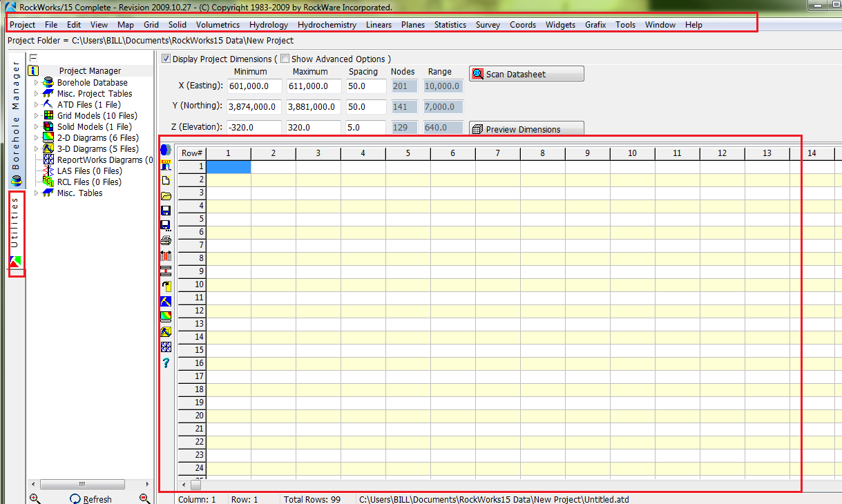842x504 pixels.
Task: Expand the 3-D Diagrams node
Action: point(37,149)
